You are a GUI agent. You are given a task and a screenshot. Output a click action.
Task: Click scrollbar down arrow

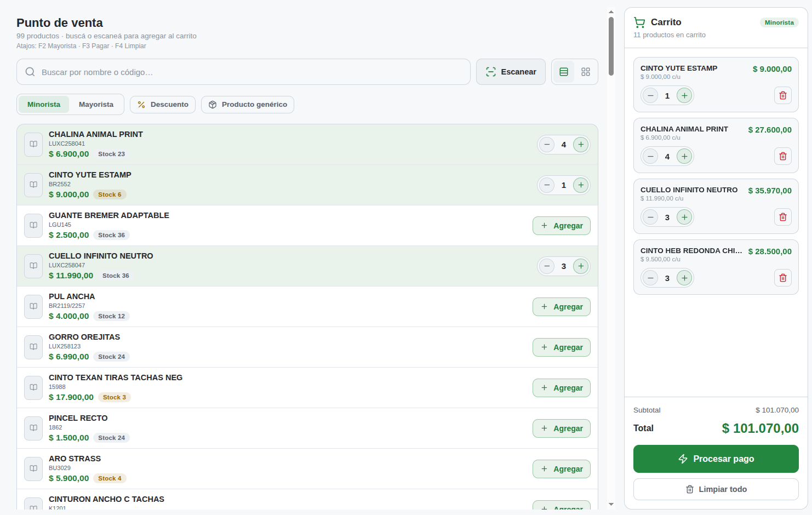611,504
